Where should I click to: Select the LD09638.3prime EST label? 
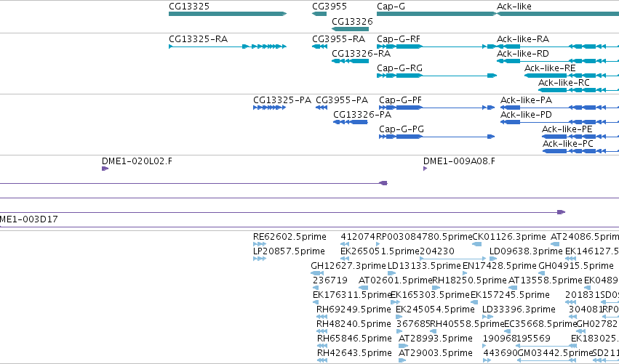(x=526, y=251)
